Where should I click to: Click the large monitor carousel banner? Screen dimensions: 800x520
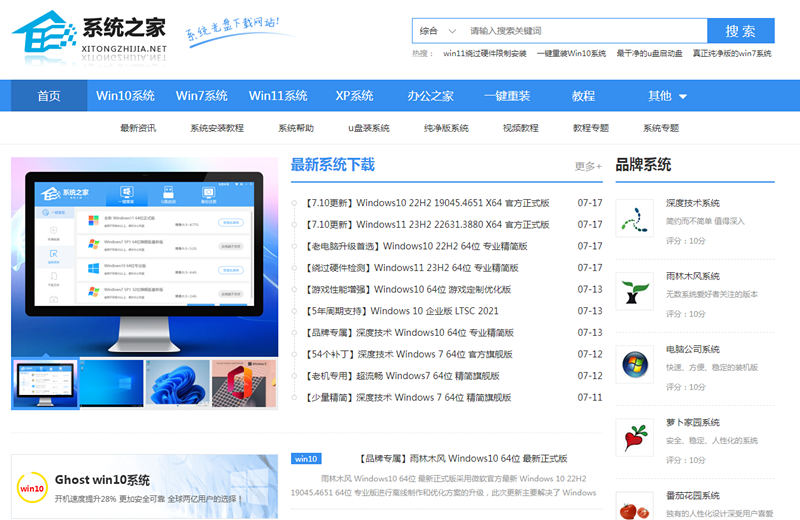(x=144, y=257)
